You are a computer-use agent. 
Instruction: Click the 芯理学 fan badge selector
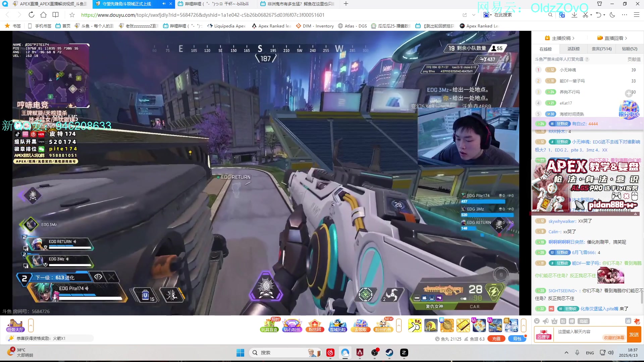click(543, 335)
